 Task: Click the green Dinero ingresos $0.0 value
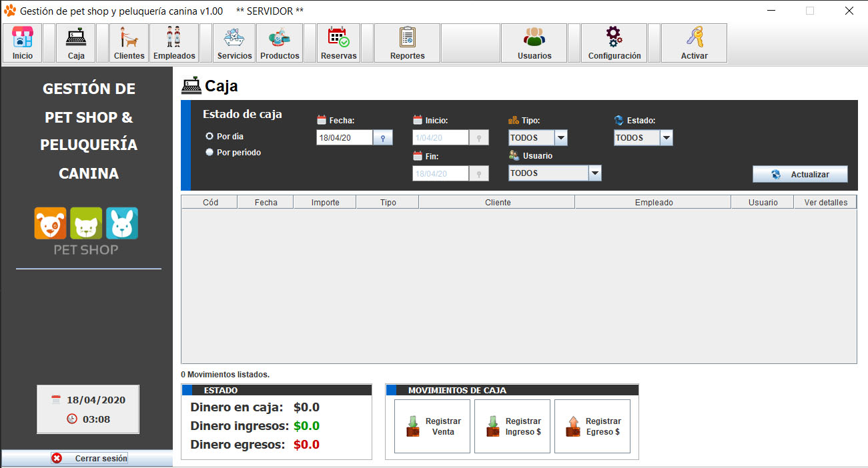coord(306,426)
